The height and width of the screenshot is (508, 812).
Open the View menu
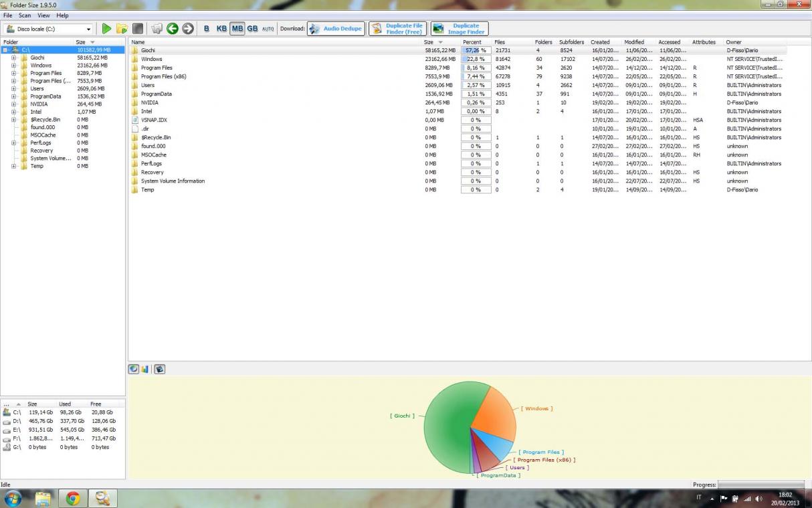(x=43, y=15)
